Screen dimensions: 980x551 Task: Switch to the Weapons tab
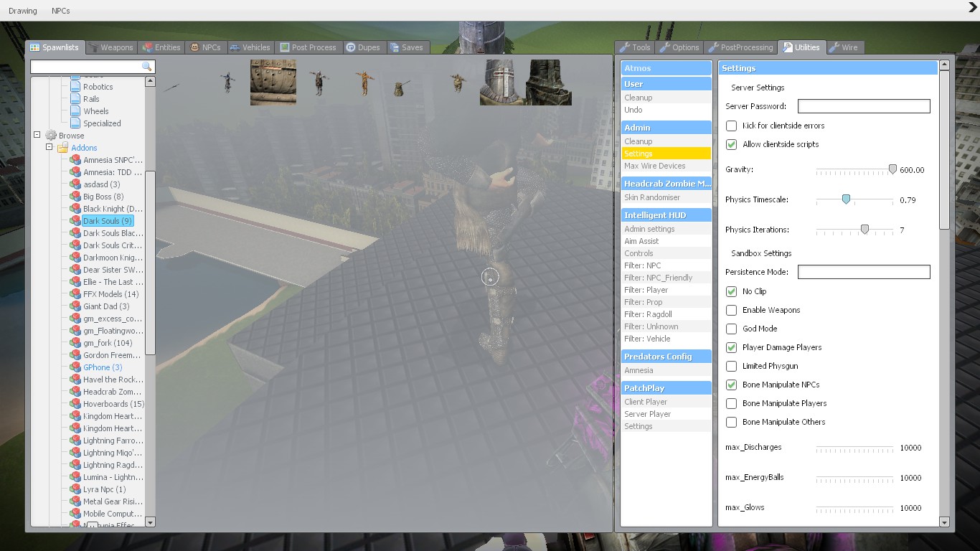[x=111, y=47]
